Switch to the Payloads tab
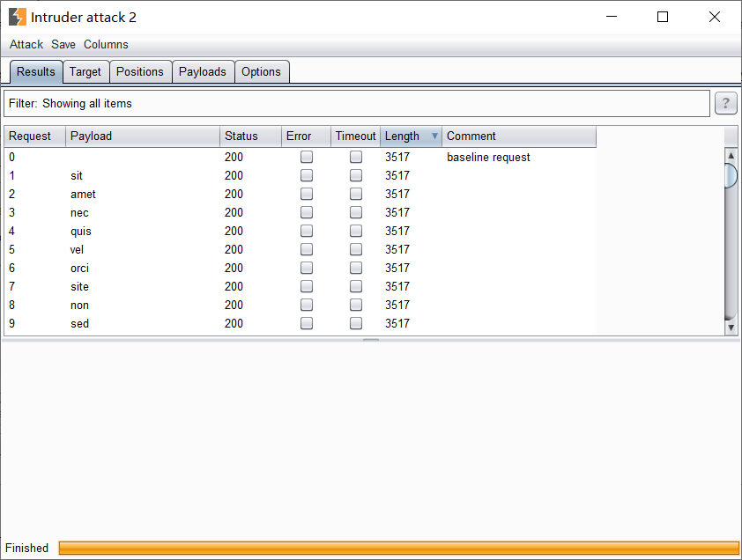This screenshot has width=742, height=560. click(203, 72)
